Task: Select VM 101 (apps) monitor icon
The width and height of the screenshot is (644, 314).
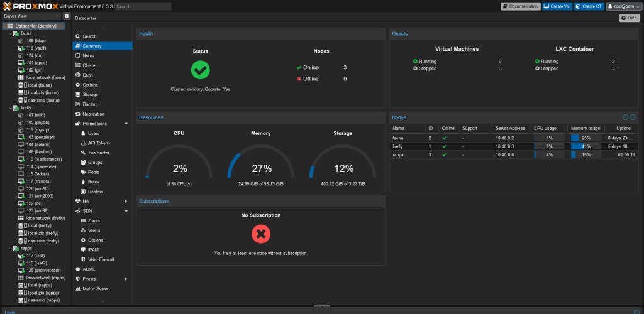Action: click(x=21, y=63)
